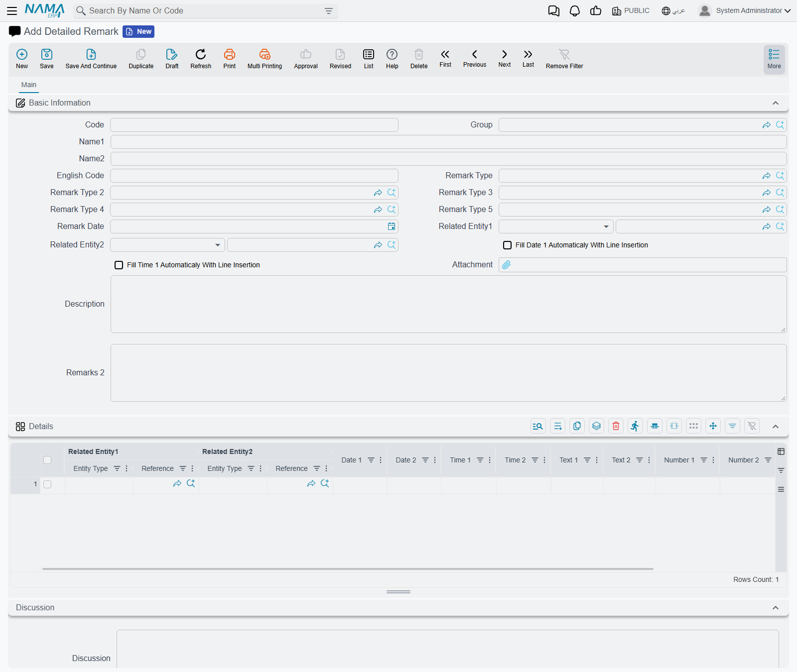Go to Next record
797x672 pixels.
(505, 58)
